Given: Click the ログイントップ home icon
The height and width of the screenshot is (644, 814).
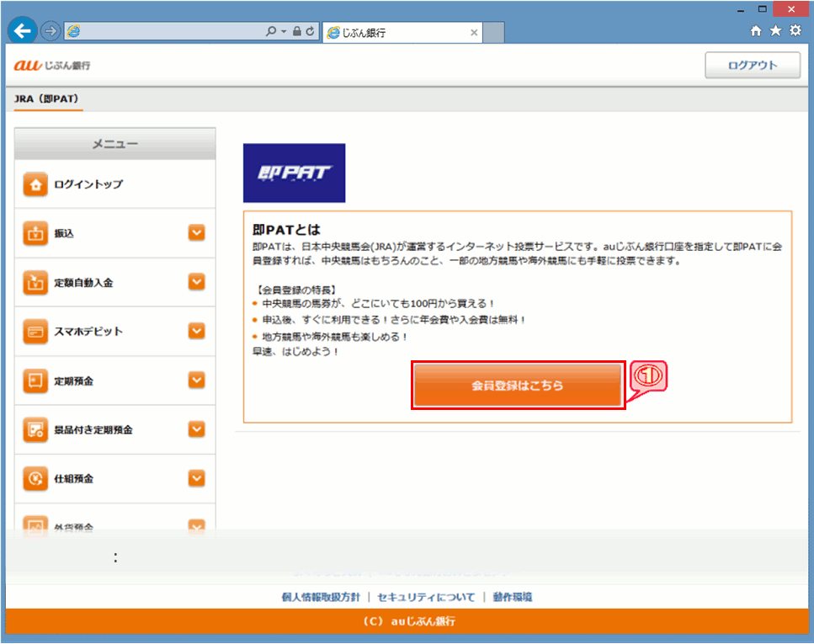Looking at the screenshot, I should click(x=35, y=184).
